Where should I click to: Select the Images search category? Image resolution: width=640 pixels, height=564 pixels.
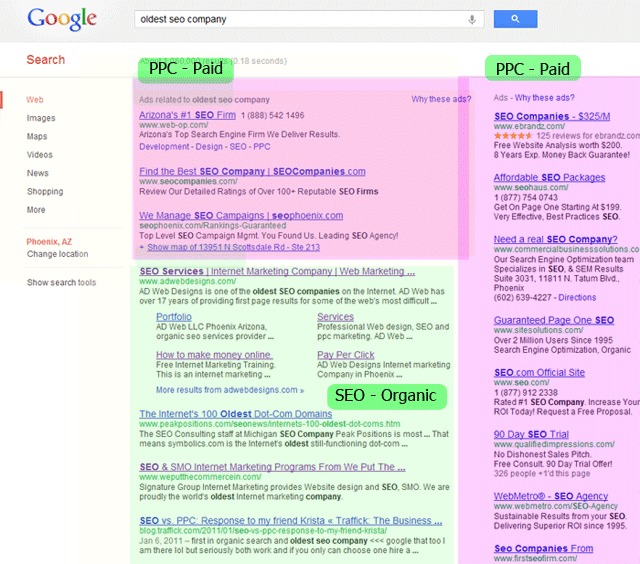[x=41, y=118]
